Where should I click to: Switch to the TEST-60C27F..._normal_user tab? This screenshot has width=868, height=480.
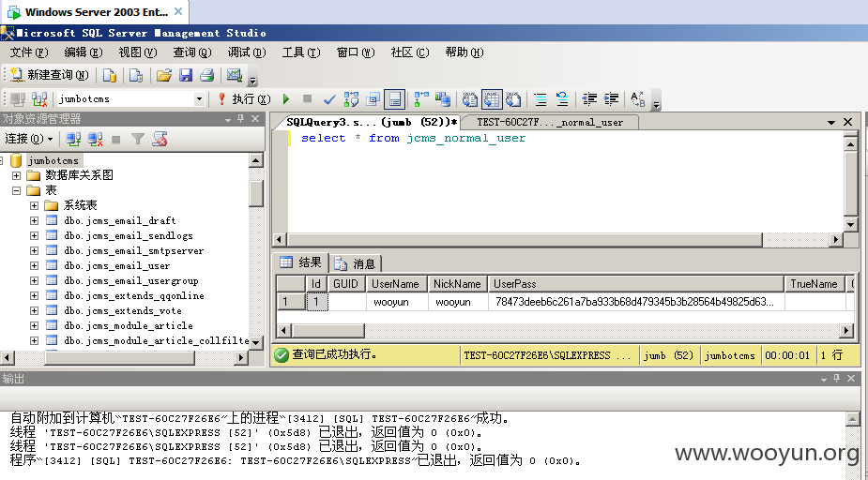point(549,122)
